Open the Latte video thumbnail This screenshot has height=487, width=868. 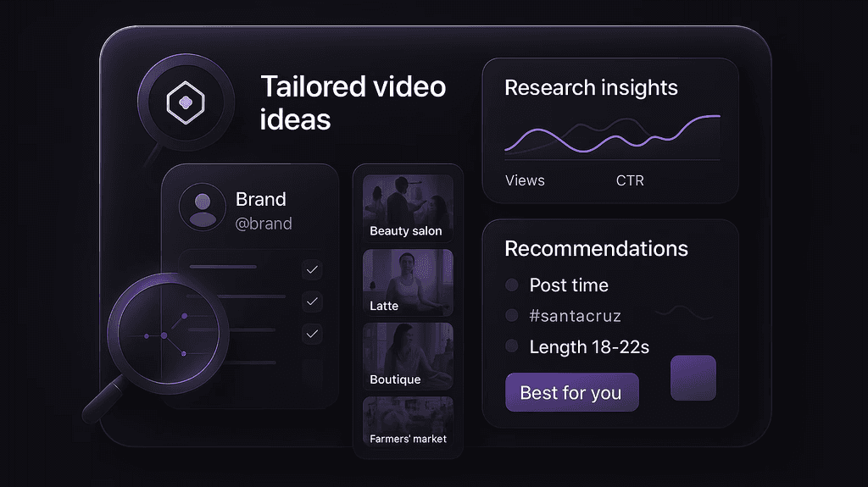[408, 282]
